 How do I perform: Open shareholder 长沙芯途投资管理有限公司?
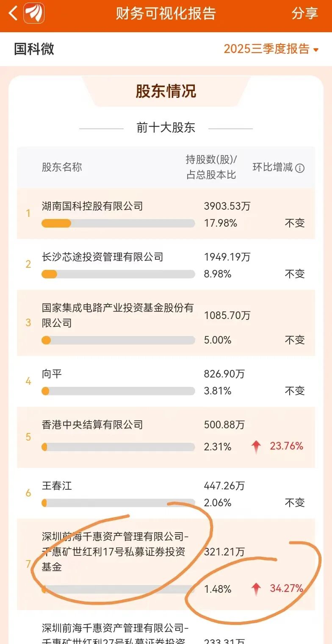click(102, 257)
